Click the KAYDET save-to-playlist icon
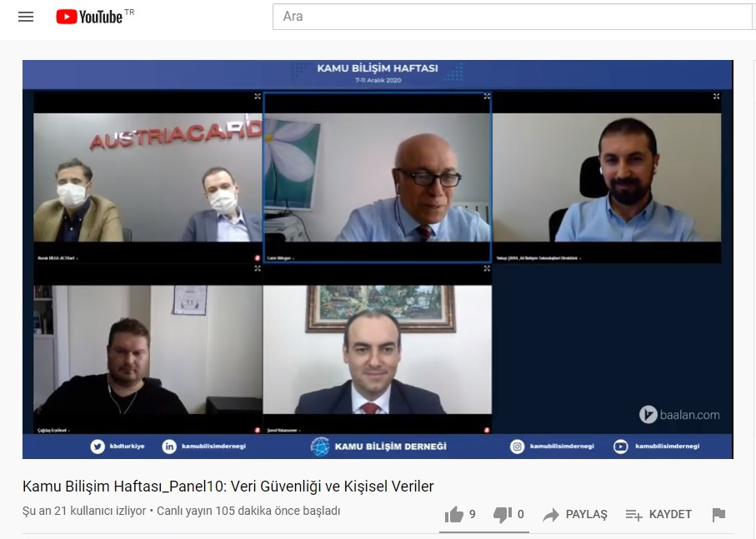 point(633,515)
